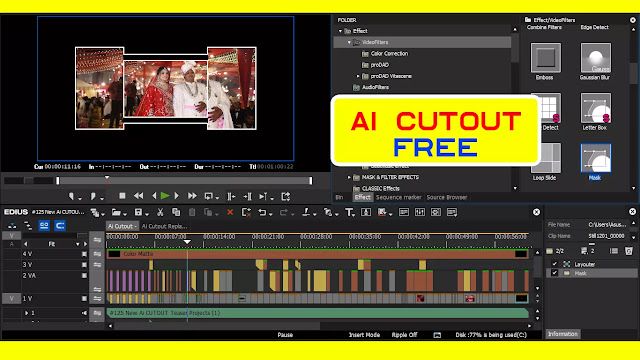This screenshot has height=360, width=640.
Task: Select the Gaussian Blur effect thumbnail
Action: pyautogui.click(x=596, y=58)
